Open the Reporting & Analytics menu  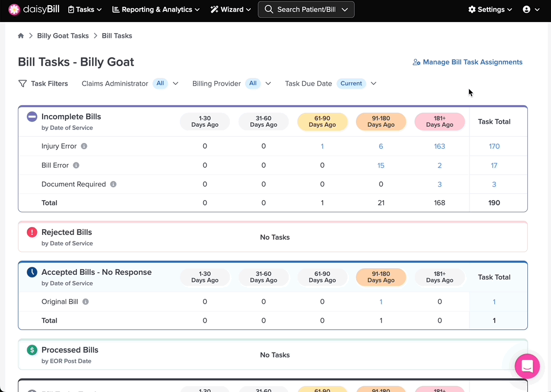pos(156,9)
